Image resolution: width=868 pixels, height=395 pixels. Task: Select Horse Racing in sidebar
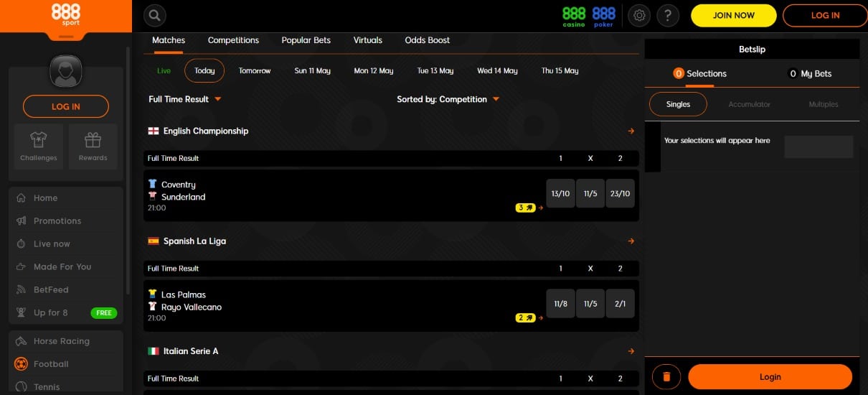(66, 341)
